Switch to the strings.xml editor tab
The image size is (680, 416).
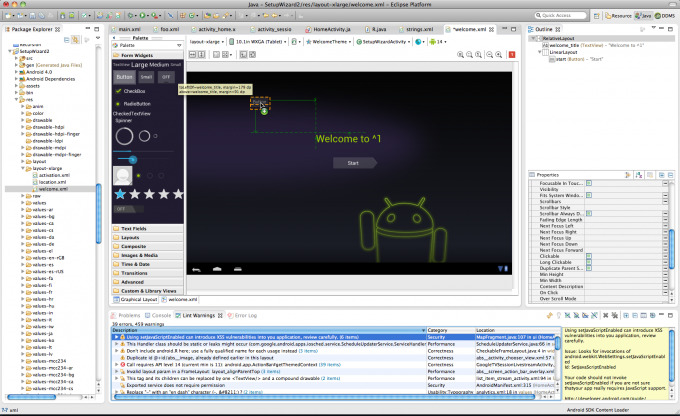pyautogui.click(x=422, y=31)
